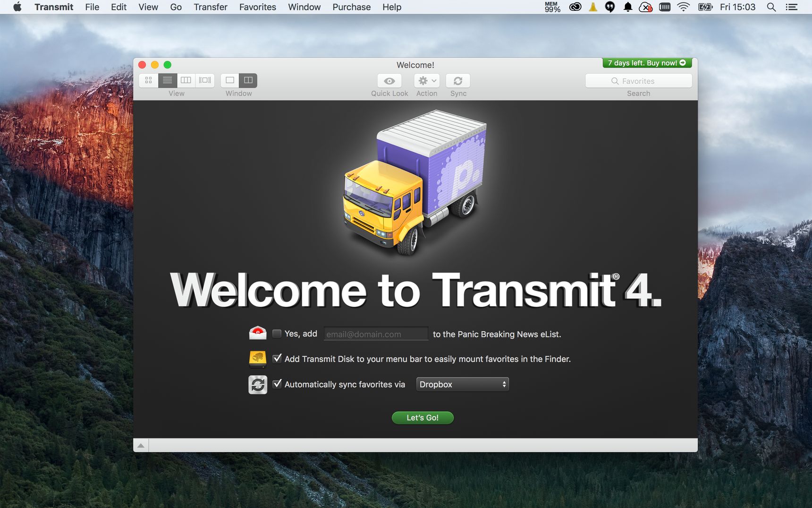Open the Edit menu
This screenshot has width=812, height=508.
[x=118, y=7]
